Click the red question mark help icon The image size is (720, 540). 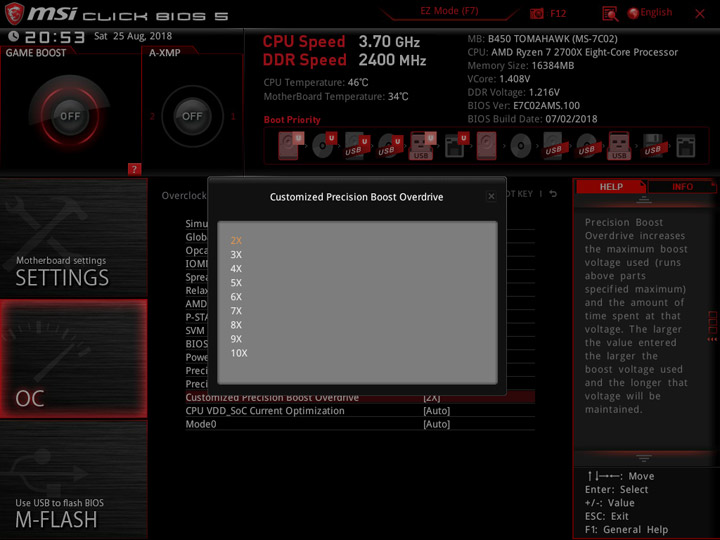click(134, 169)
